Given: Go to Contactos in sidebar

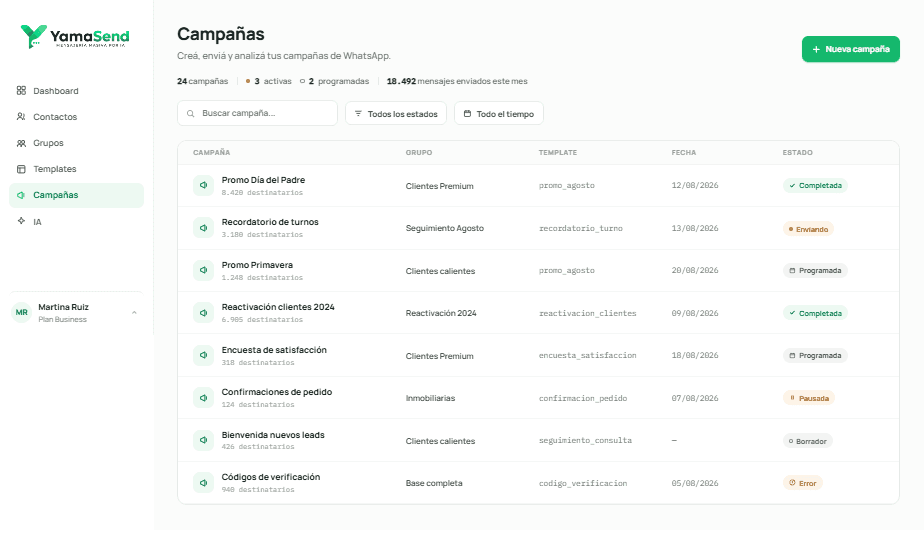Looking at the screenshot, I should click(x=76, y=117).
